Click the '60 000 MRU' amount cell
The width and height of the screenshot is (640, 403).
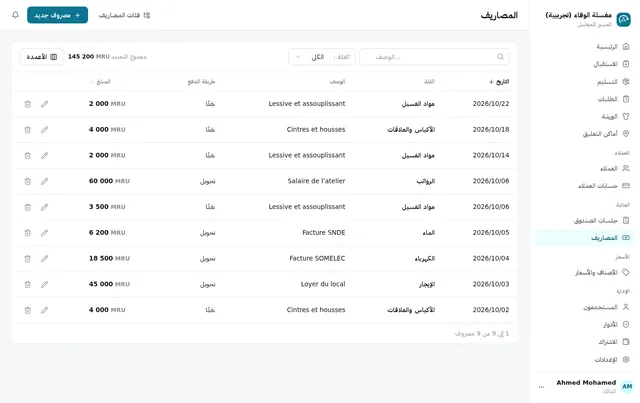[109, 181]
